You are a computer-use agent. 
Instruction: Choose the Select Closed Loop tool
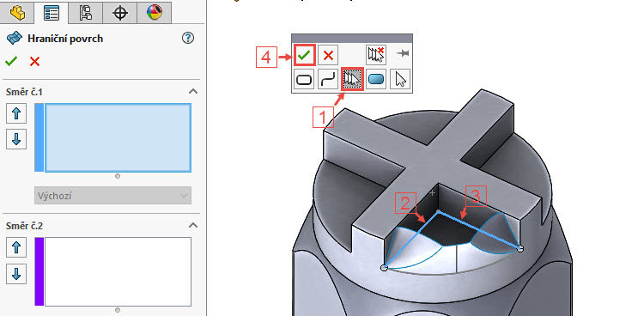304,79
